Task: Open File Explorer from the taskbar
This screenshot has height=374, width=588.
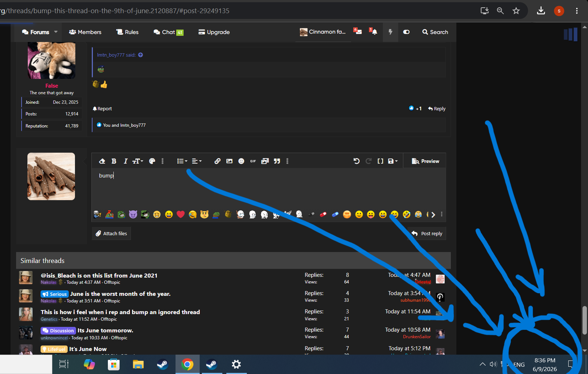Action: coord(138,364)
